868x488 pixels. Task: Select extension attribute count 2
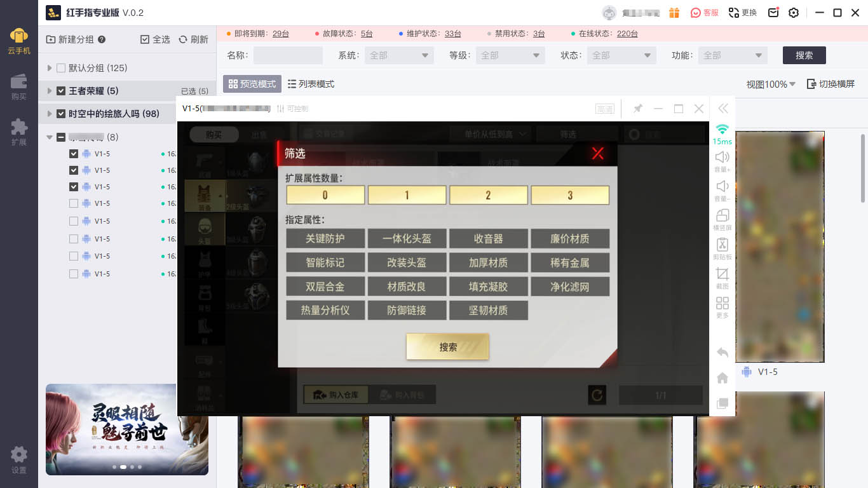pyautogui.click(x=488, y=195)
